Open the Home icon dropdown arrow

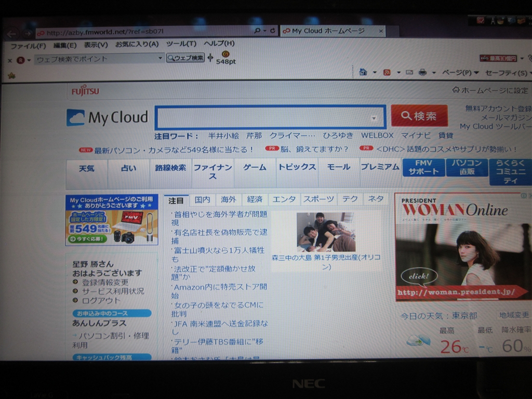375,72
